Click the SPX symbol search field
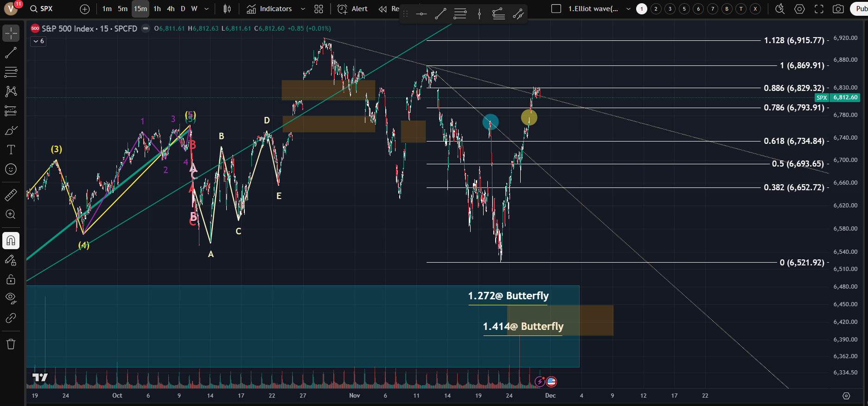The image size is (868, 406). pos(42,9)
